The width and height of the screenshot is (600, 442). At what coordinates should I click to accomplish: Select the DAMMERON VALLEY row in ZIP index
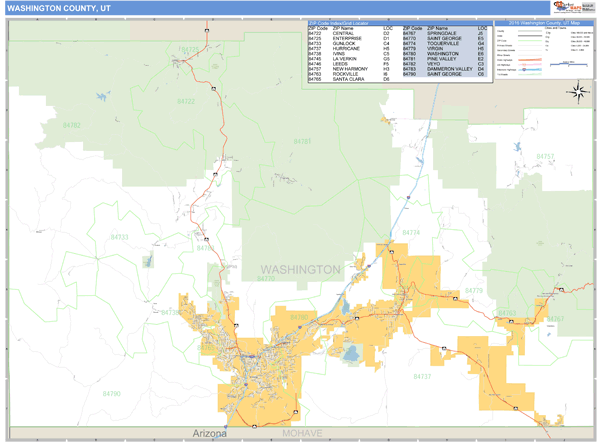[444, 69]
